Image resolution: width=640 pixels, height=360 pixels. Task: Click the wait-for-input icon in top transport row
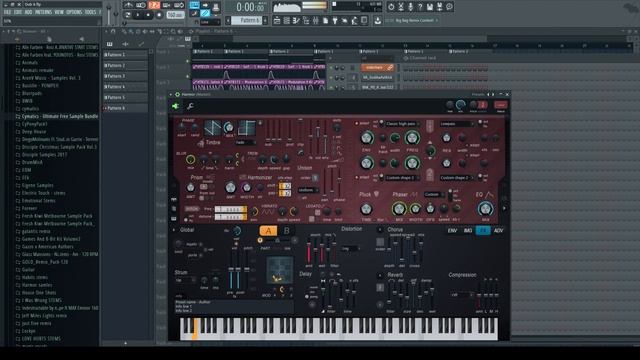point(141,5)
